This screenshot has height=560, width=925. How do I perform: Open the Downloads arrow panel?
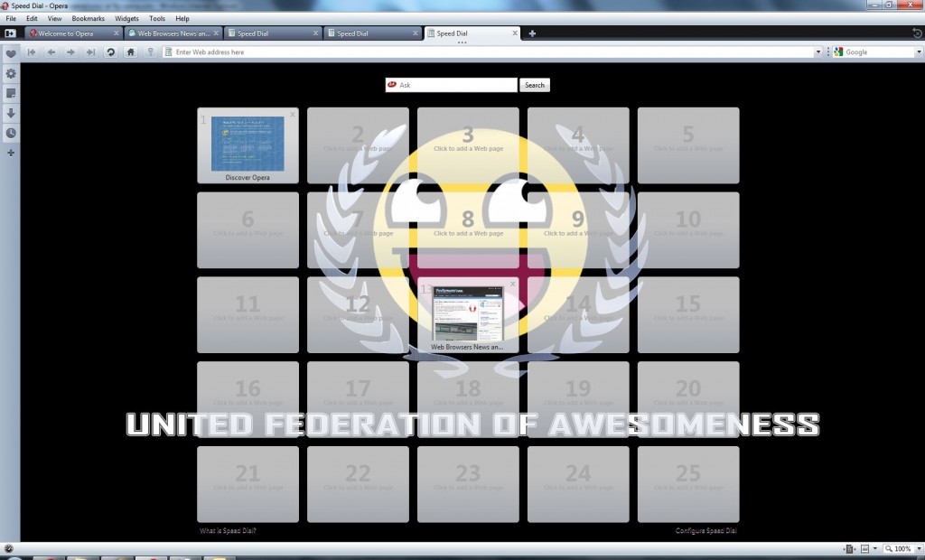click(11, 113)
